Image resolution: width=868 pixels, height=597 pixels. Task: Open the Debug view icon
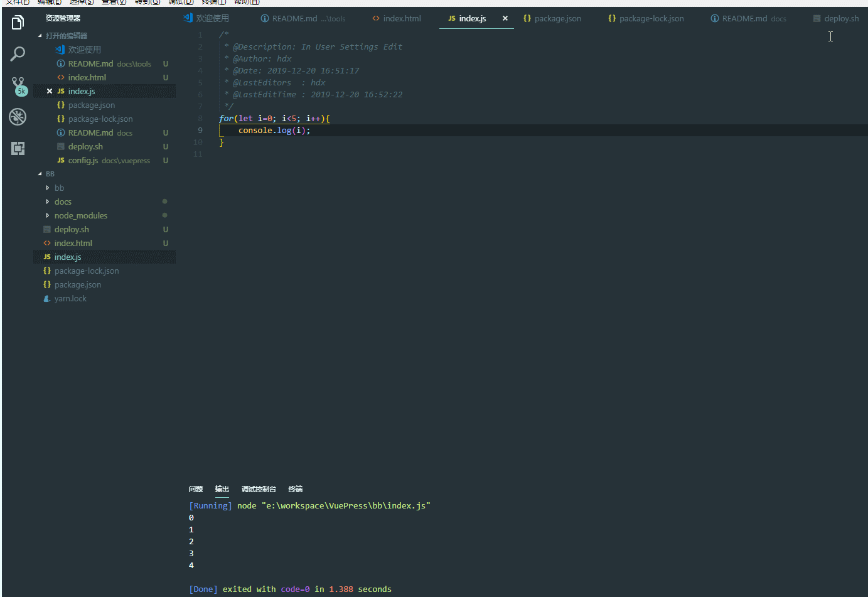pos(18,117)
